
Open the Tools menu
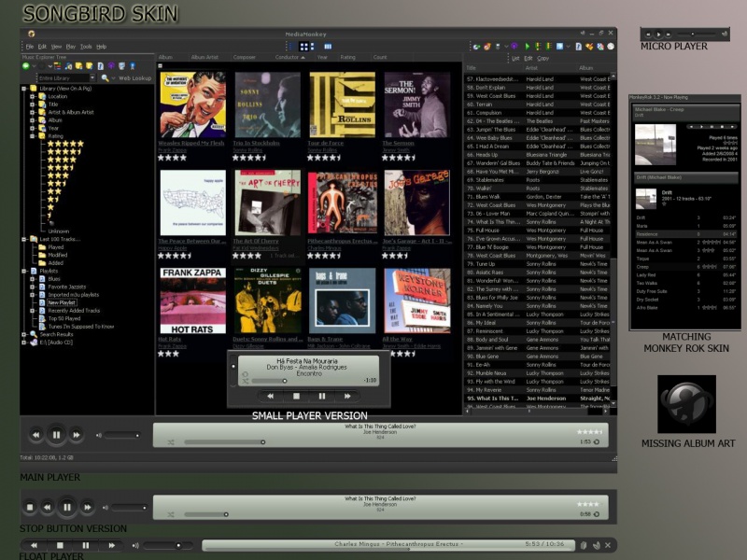[x=85, y=46]
